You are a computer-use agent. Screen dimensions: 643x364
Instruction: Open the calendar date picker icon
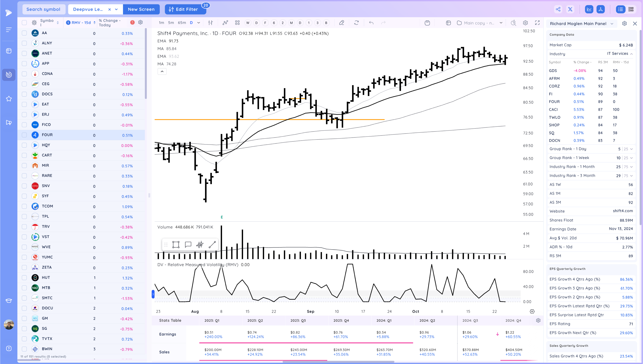(427, 23)
